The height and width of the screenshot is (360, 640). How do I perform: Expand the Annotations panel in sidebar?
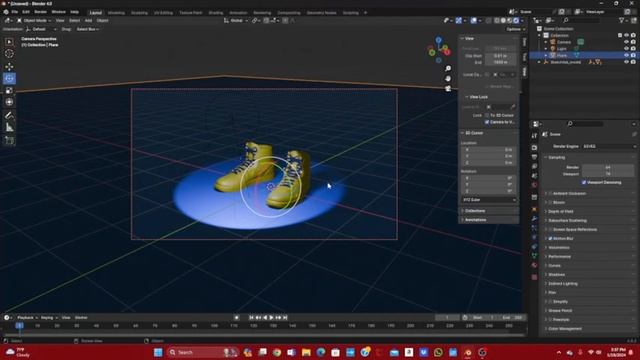tap(475, 220)
